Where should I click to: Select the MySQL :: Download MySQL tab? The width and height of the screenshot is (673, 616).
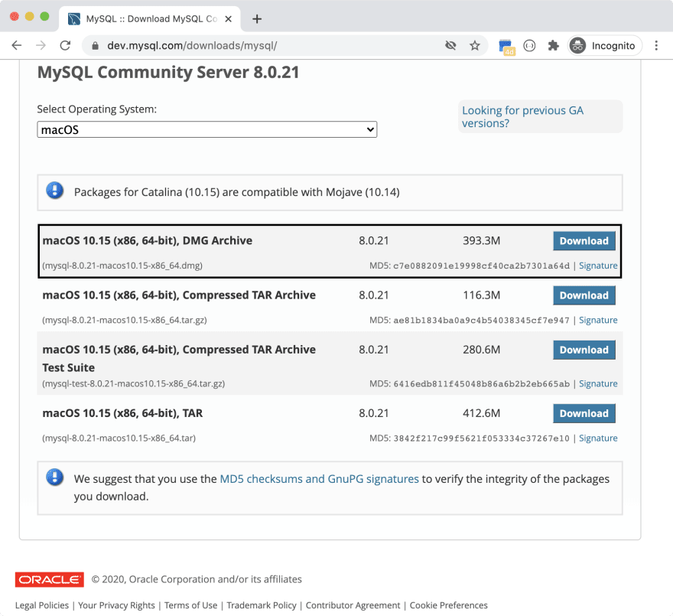coord(150,19)
